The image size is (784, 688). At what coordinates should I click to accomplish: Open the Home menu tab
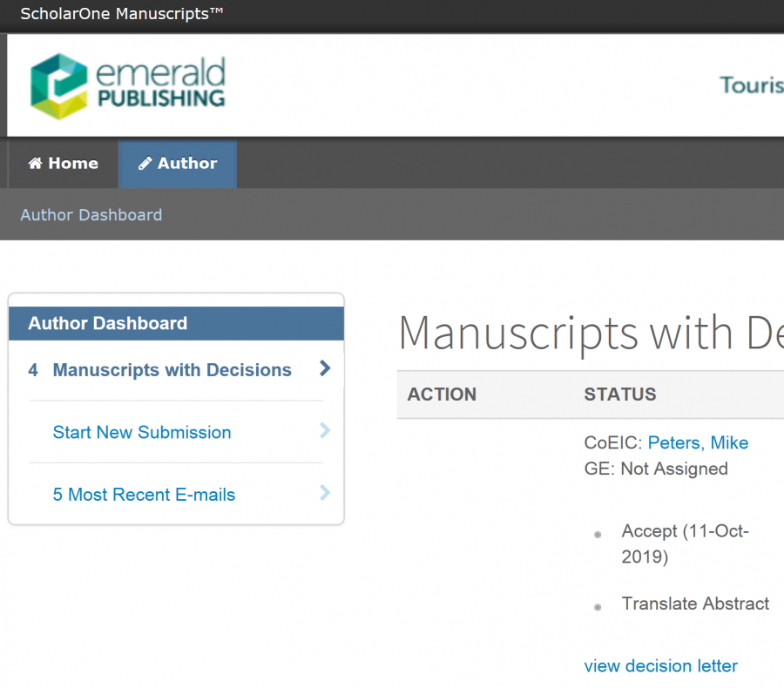64,164
